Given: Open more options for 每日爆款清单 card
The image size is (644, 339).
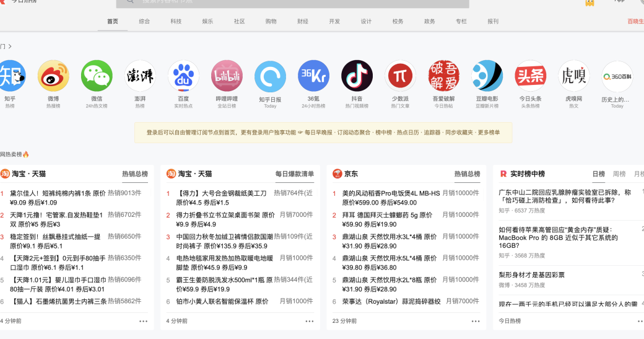Looking at the screenshot, I should coord(309,321).
